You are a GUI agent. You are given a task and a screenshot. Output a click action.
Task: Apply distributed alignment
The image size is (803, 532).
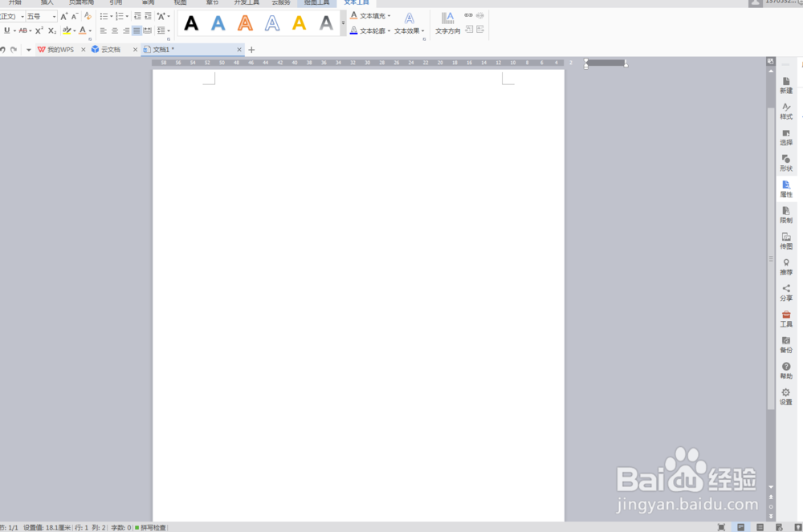pos(148,30)
